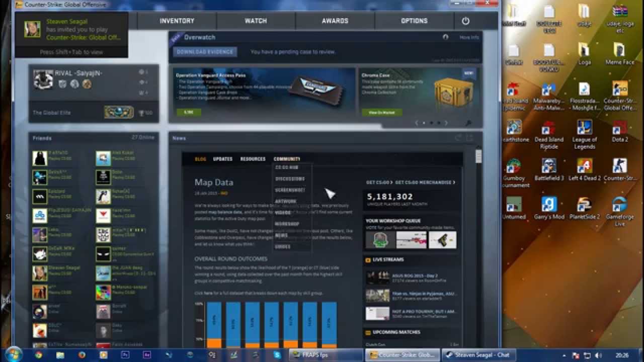Image resolution: width=644 pixels, height=362 pixels.
Task: Click the RIVAL -SaiyajiN- profile avatar
Action: click(x=43, y=79)
